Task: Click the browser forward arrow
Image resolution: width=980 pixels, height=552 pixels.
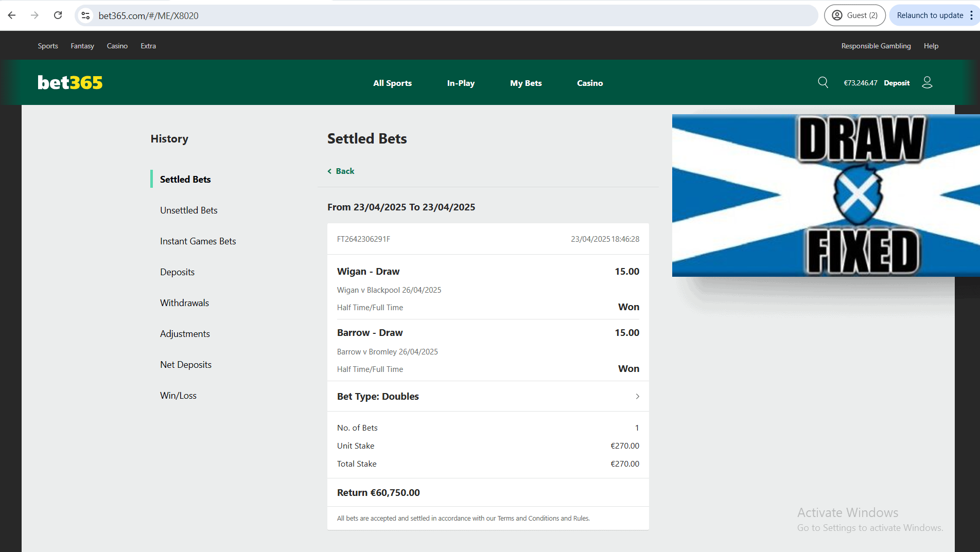Action: click(x=34, y=15)
